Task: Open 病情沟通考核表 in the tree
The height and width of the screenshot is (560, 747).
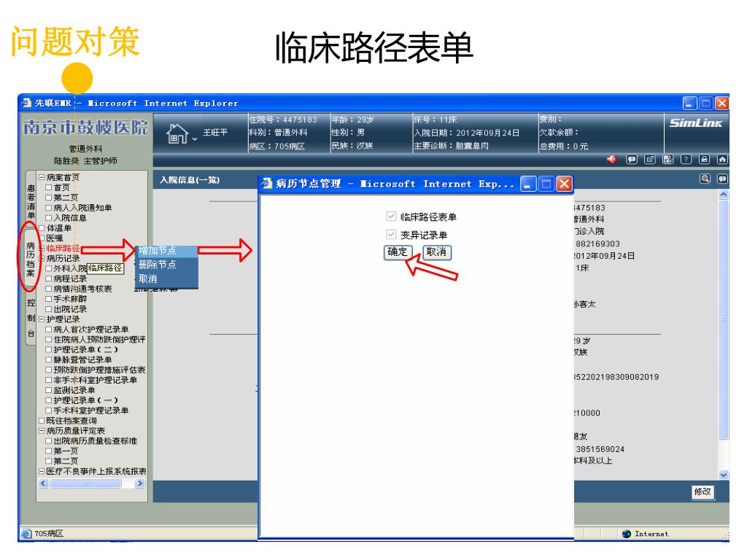Action: click(83, 289)
